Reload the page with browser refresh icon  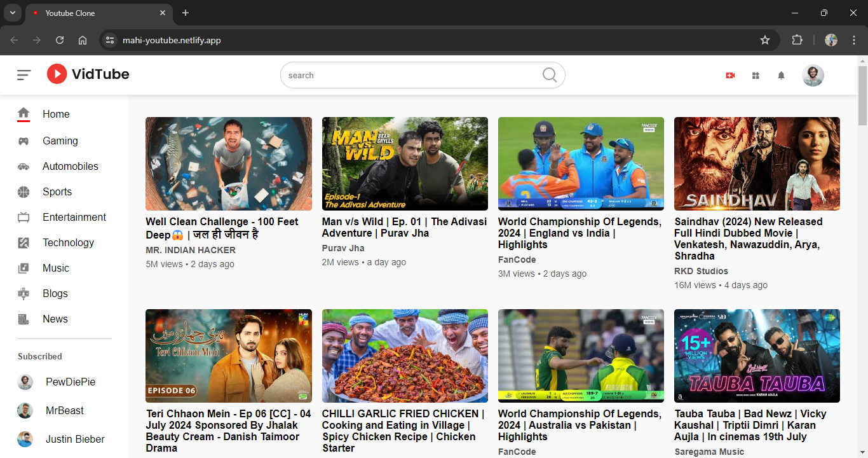(x=60, y=40)
